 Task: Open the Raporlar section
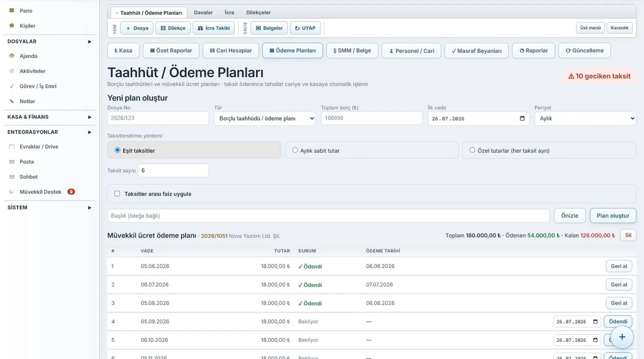tap(534, 50)
